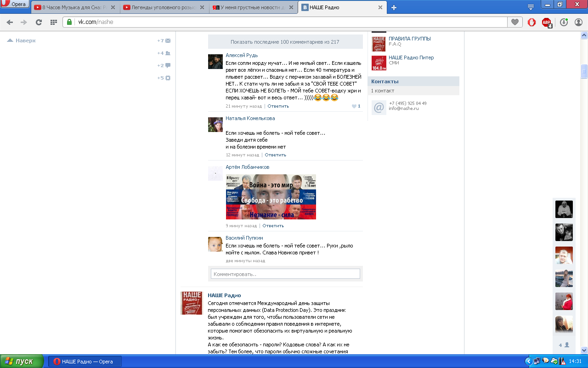Open the 'НАШЕ Радио' post author link
The width and height of the screenshot is (588, 368).
224,295
